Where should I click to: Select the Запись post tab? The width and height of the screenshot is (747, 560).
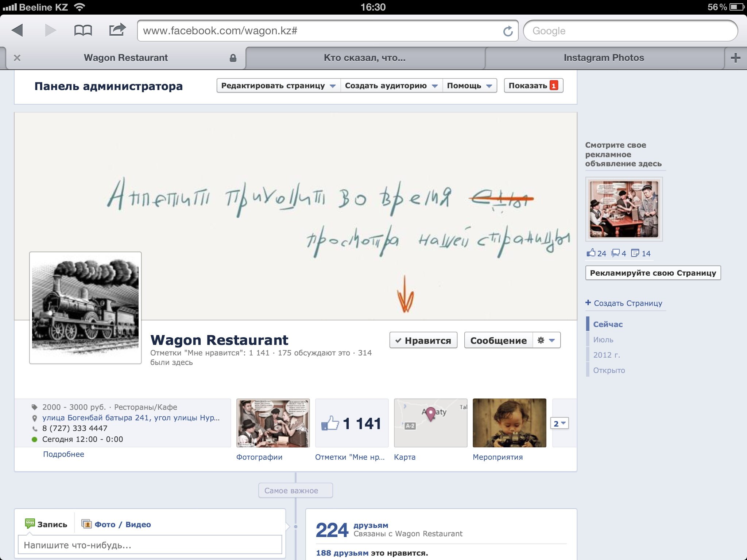(46, 524)
